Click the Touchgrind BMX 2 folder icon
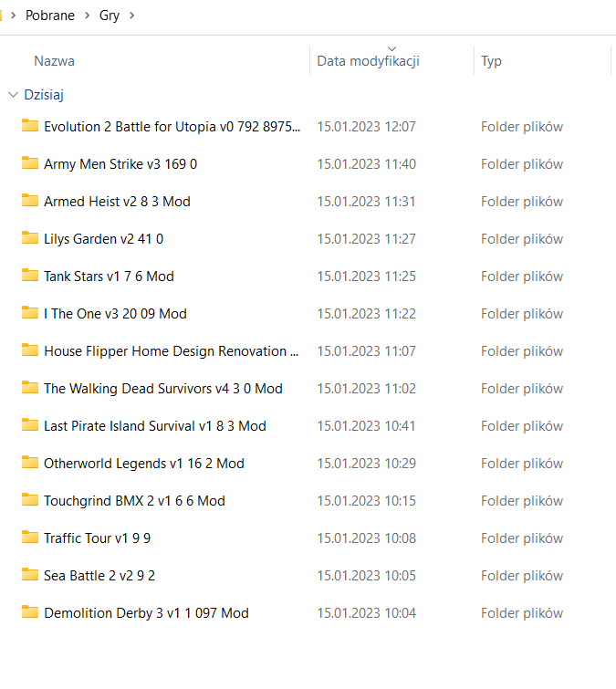The image size is (616, 689). coord(30,499)
